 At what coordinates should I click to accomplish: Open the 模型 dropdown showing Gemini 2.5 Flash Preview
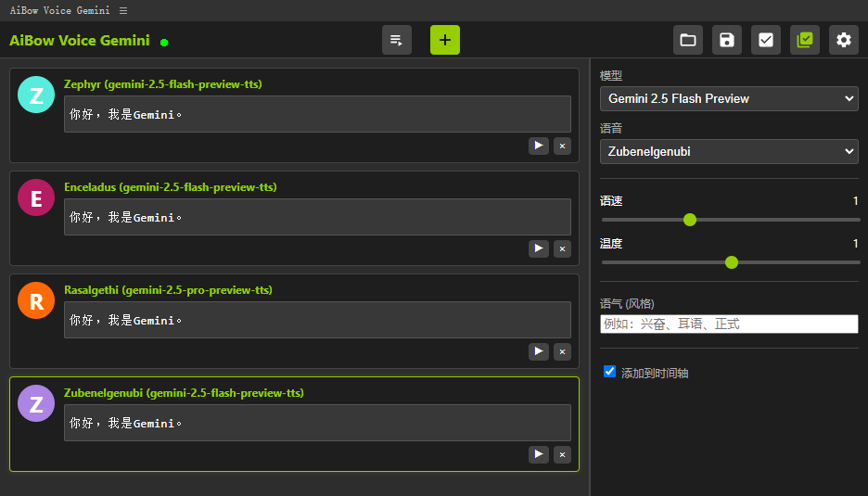point(729,98)
